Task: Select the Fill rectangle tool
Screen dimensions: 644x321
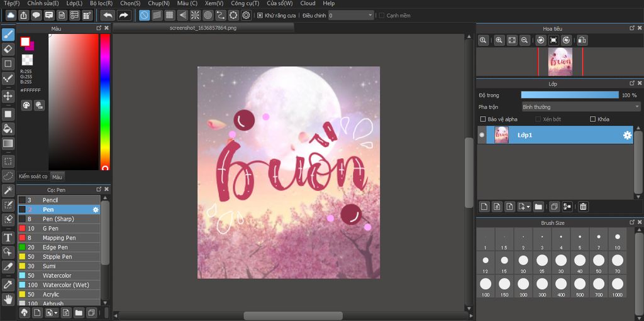Action: coord(8,114)
